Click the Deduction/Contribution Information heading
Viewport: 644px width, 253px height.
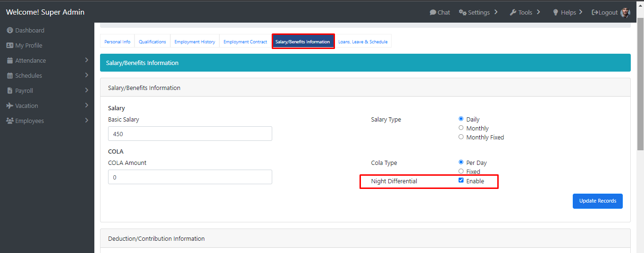(156, 238)
